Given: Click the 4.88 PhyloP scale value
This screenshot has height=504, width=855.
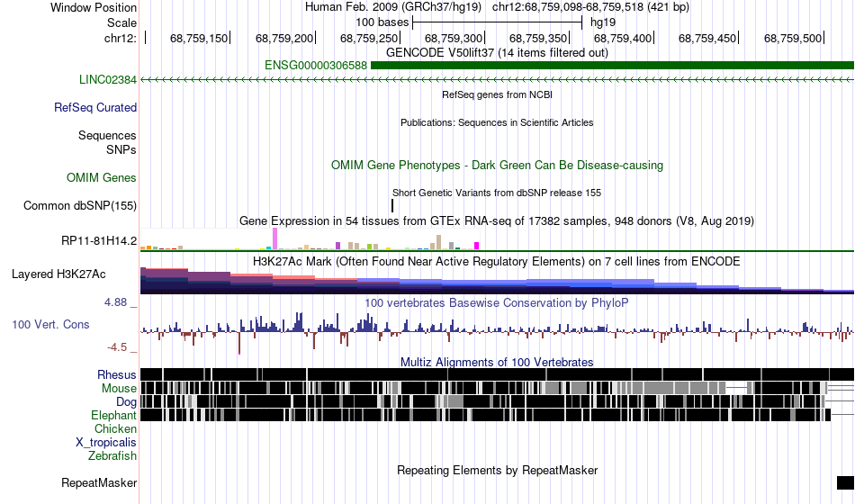Looking at the screenshot, I should (115, 302).
